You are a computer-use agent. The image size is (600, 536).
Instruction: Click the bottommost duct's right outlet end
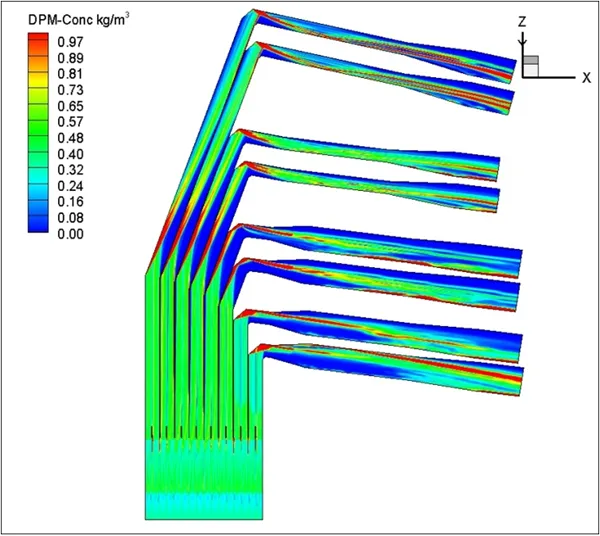coord(516,381)
